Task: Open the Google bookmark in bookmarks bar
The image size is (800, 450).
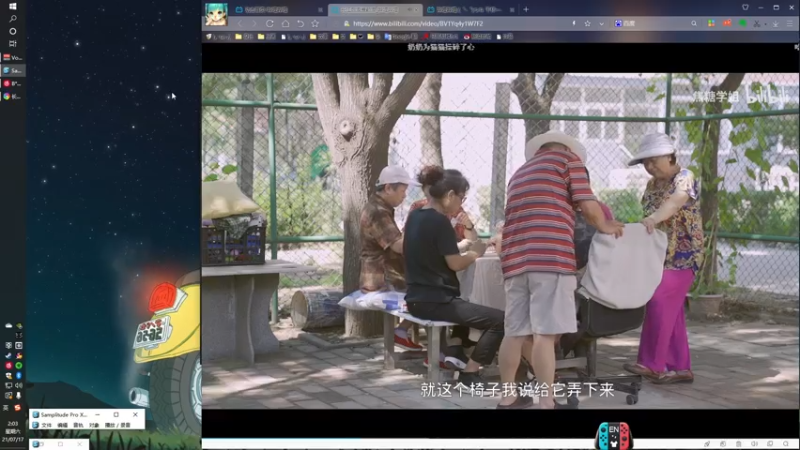Action: click(x=401, y=37)
